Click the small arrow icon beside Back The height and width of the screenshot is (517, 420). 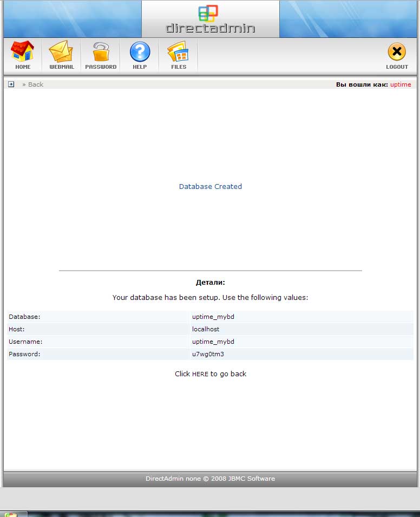pos(11,84)
